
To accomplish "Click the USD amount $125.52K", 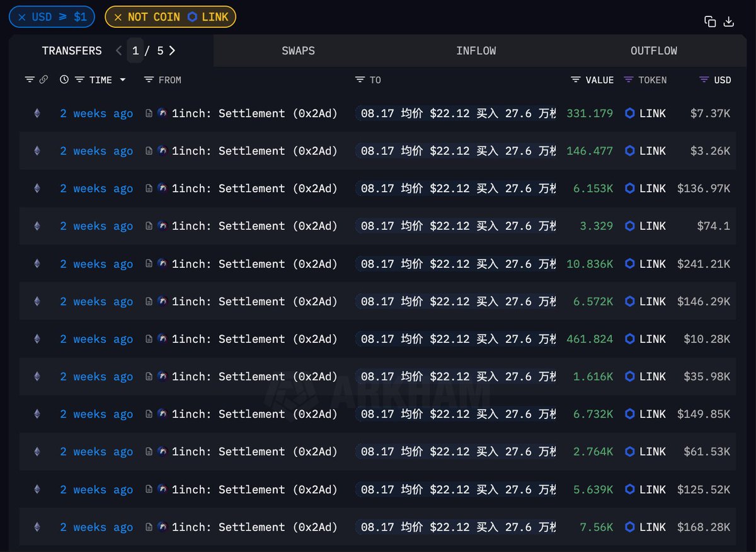I will click(704, 489).
